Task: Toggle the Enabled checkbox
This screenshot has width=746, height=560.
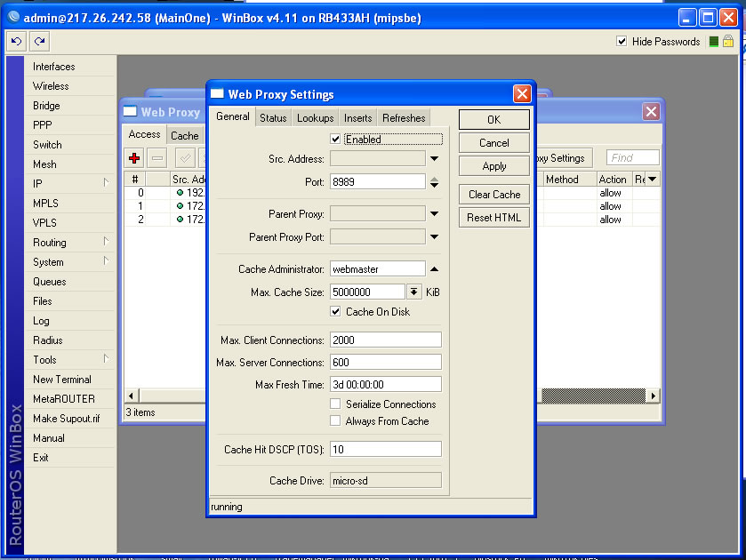Action: click(x=335, y=139)
